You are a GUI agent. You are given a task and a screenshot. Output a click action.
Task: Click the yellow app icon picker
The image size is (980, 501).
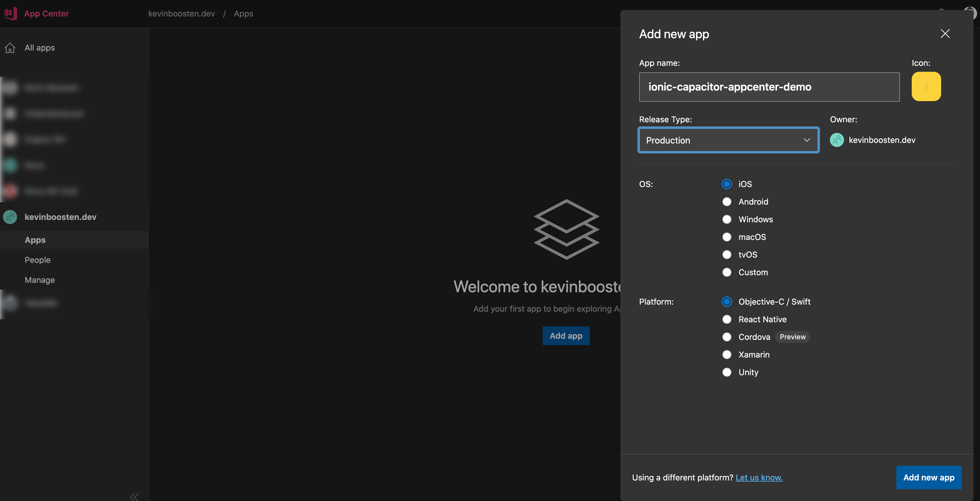(926, 87)
